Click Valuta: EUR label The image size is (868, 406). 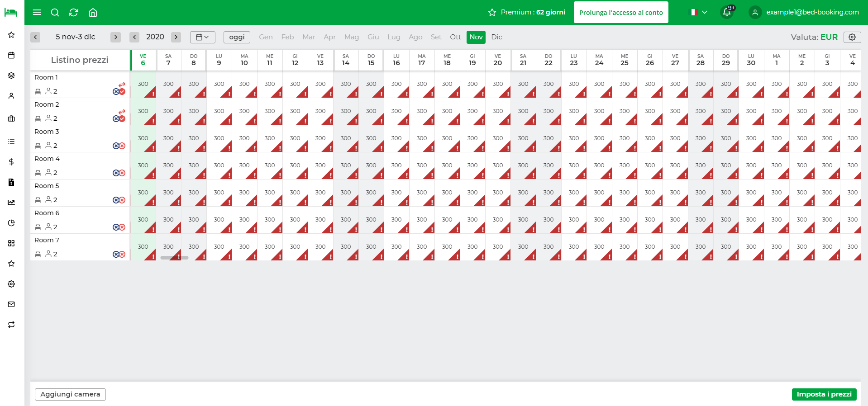(x=814, y=37)
